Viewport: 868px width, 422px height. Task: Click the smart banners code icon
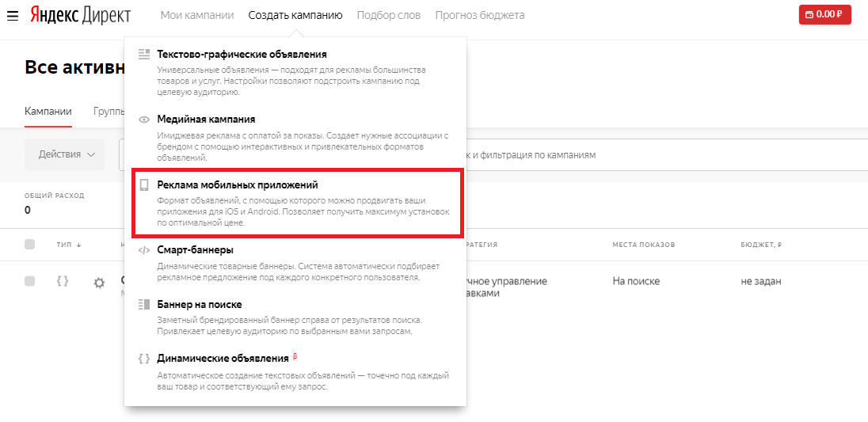click(x=144, y=250)
